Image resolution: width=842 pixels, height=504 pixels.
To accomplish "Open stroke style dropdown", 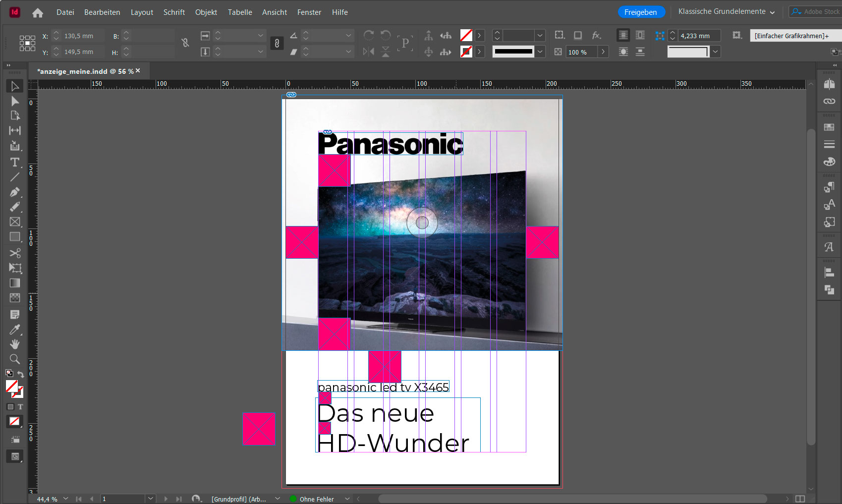I will 540,52.
